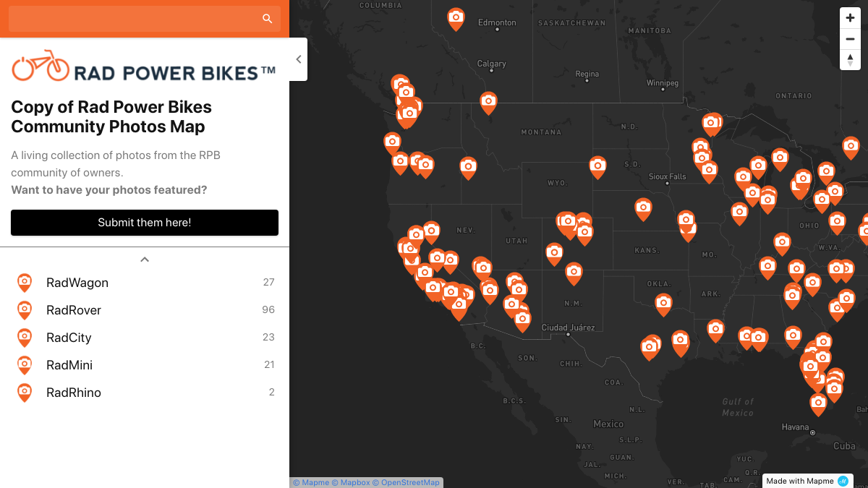Click the RadRover count 96
Viewport: 868px width, 488px height.
pos(268,309)
